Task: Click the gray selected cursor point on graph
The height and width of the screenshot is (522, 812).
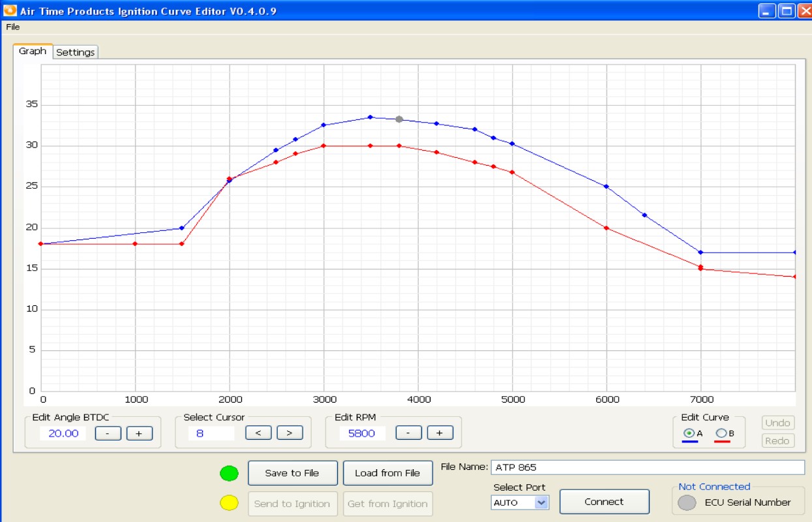Action: (x=399, y=119)
